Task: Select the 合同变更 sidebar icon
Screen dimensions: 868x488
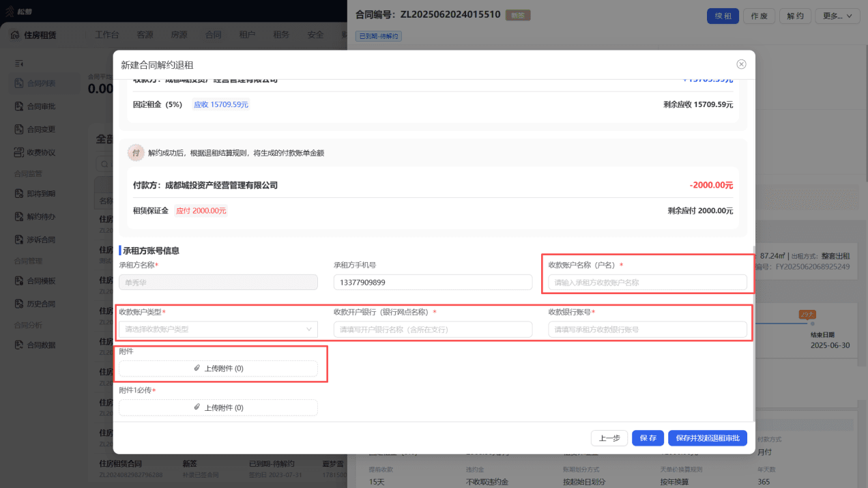Action: pos(19,130)
